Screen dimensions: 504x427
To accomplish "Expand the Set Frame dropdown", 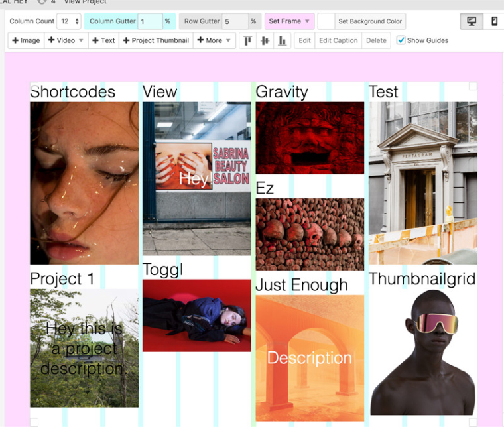I will 289,21.
